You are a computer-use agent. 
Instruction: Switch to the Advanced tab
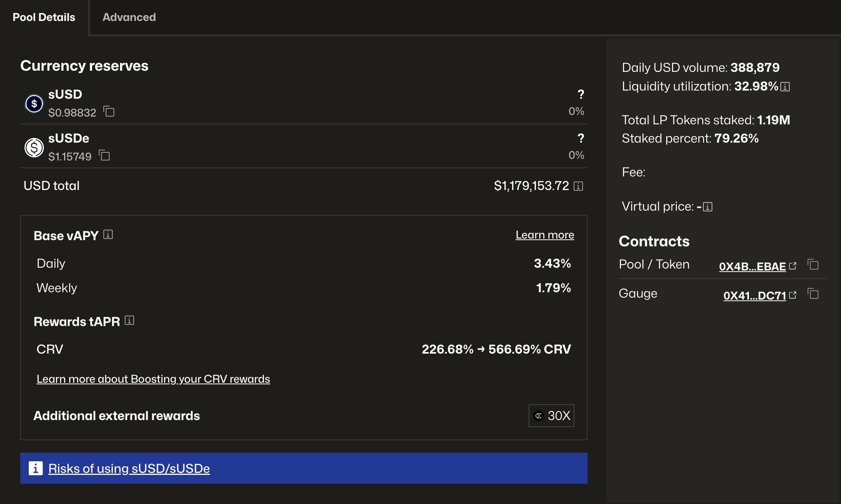click(129, 17)
